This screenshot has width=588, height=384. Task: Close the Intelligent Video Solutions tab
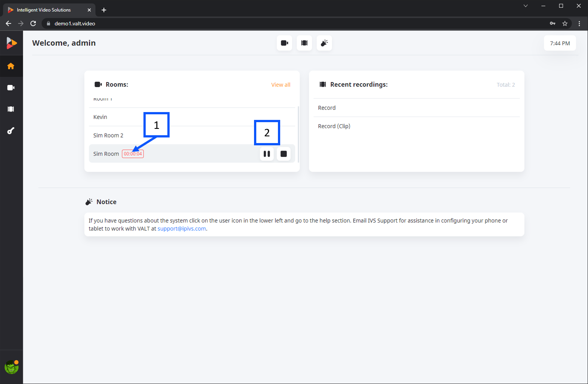click(x=89, y=10)
